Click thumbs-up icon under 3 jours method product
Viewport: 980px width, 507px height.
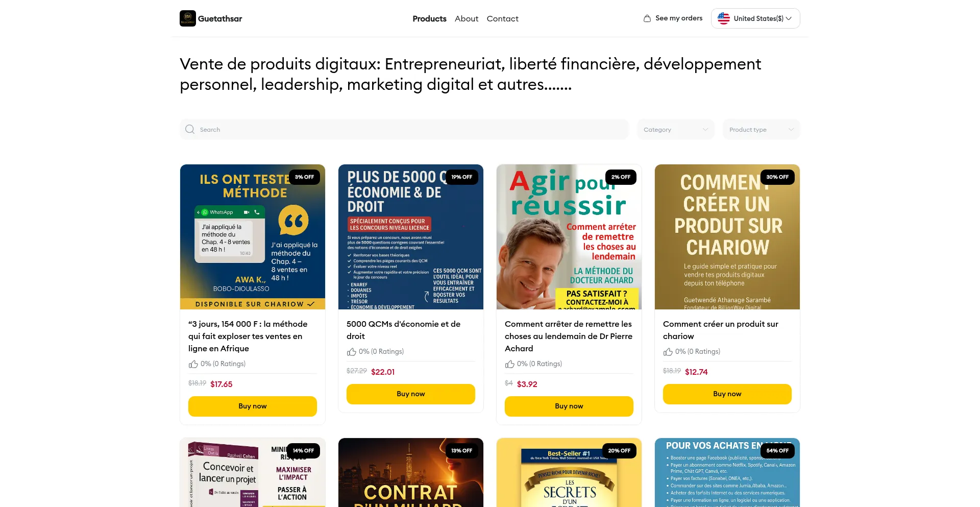pos(193,364)
